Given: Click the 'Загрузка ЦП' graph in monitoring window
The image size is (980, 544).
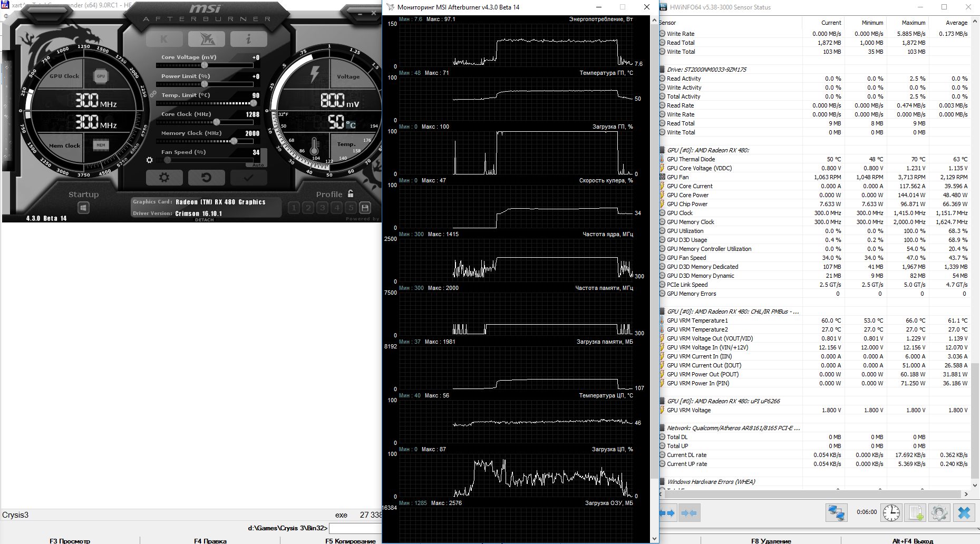Looking at the screenshot, I should click(517, 475).
